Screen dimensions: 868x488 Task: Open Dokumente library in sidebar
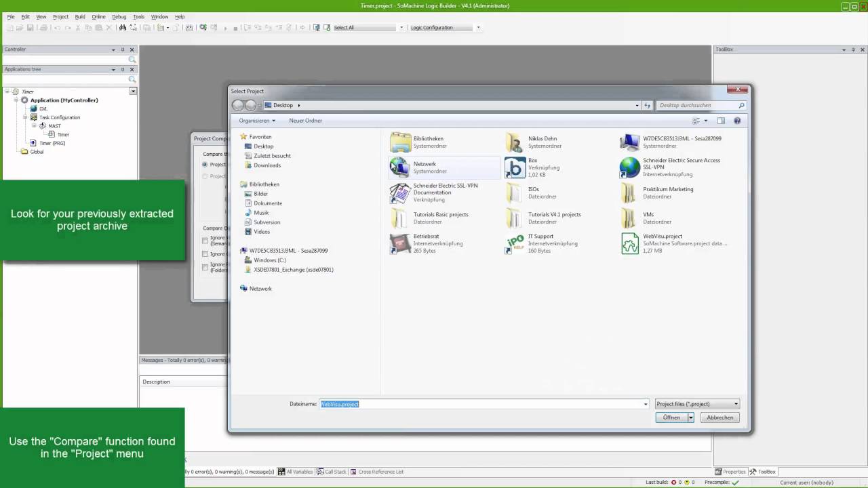point(268,203)
